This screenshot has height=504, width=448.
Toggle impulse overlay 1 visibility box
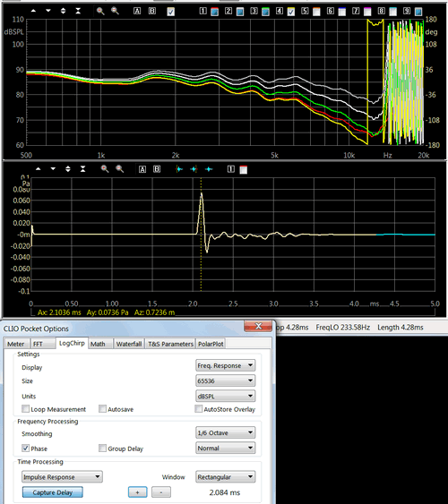click(244, 170)
